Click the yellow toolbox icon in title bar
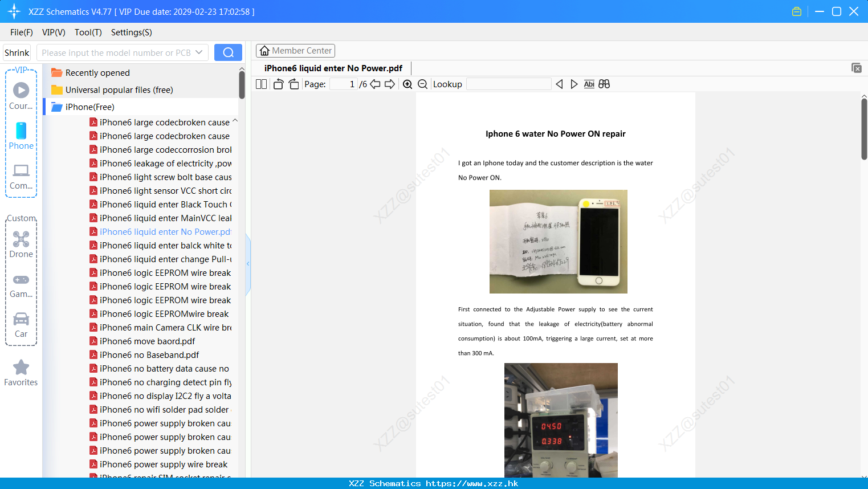 pyautogui.click(x=797, y=11)
